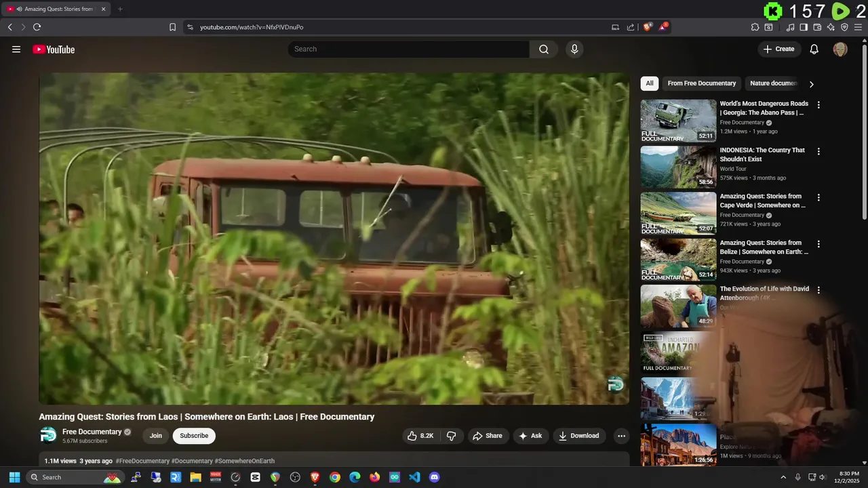
Task: Open YouTube notifications bell
Action: tap(814, 49)
